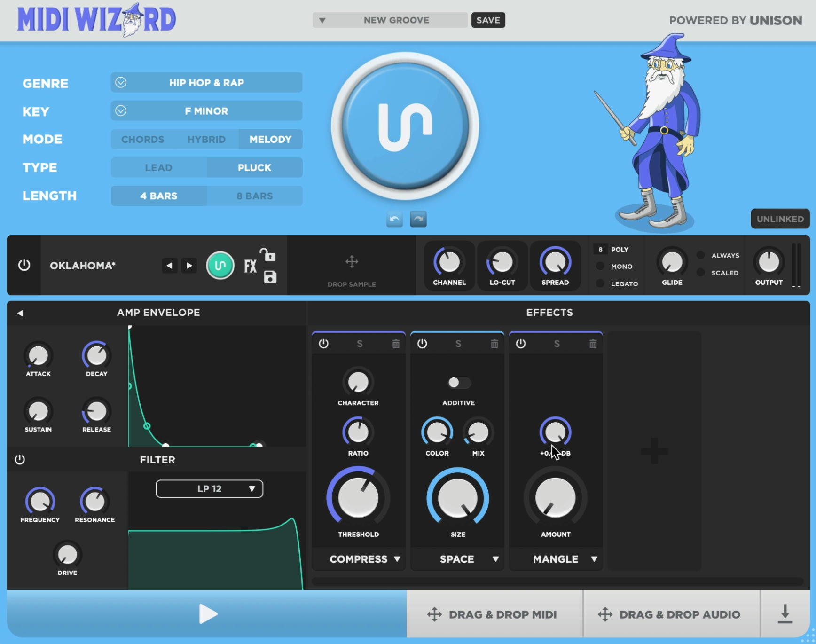Open the Key dropdown

coord(206,111)
